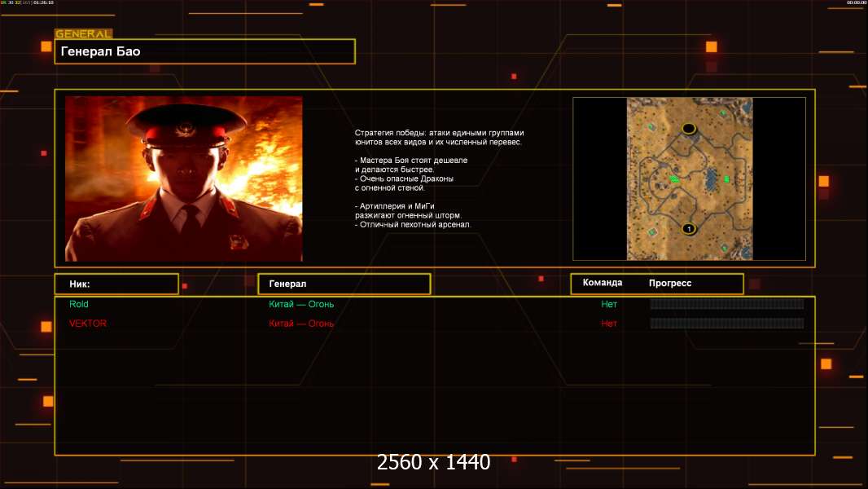Click the FPS counter text in the top-left corner
This screenshot has width=868, height=489.
click(27, 2)
